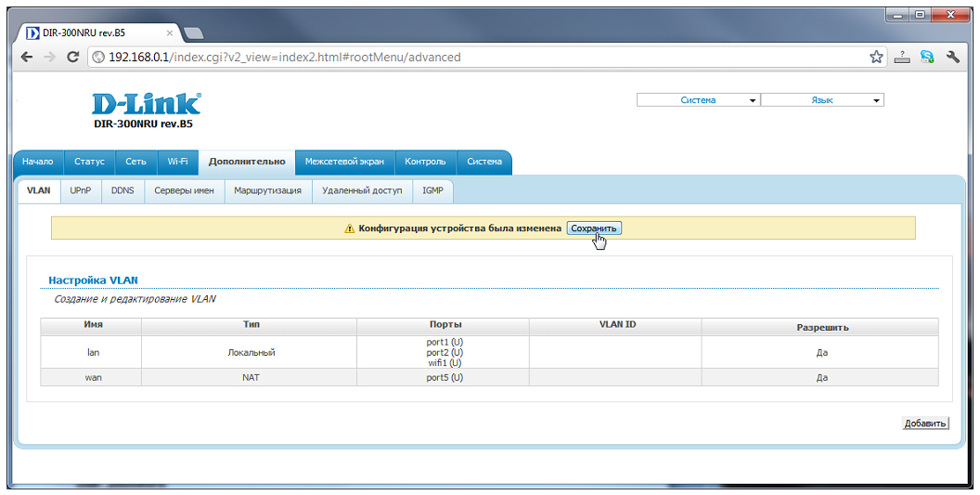Open the Chrome wrench menu

(953, 57)
